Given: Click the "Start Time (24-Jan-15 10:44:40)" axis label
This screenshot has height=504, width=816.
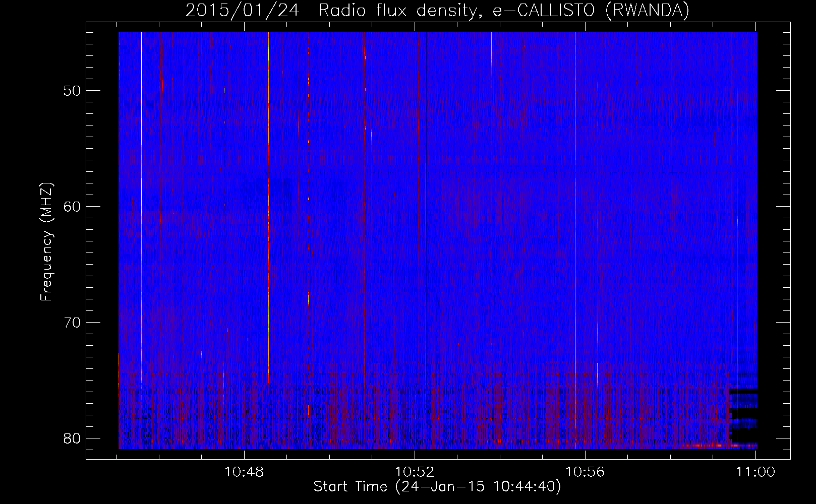Looking at the screenshot, I should tap(437, 487).
